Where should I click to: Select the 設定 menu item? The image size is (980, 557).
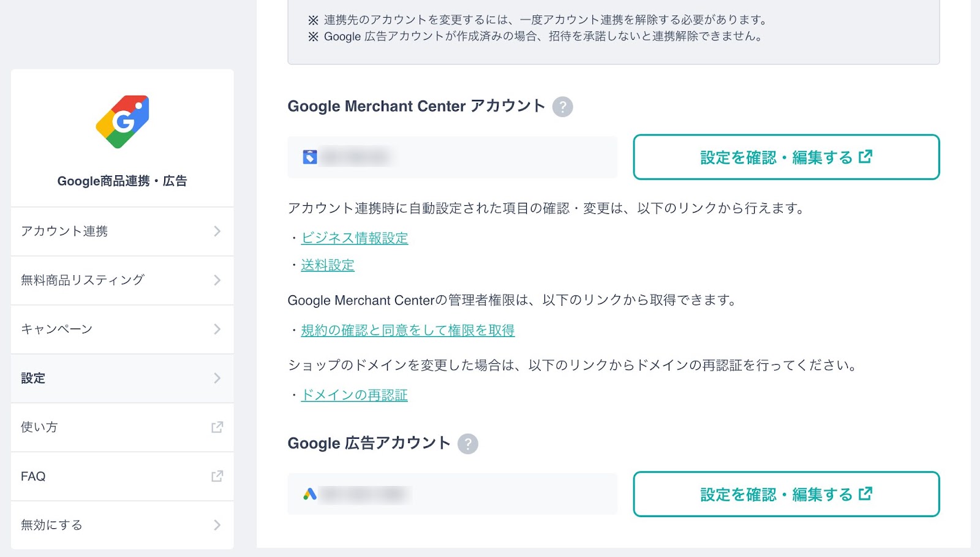pyautogui.click(x=123, y=378)
